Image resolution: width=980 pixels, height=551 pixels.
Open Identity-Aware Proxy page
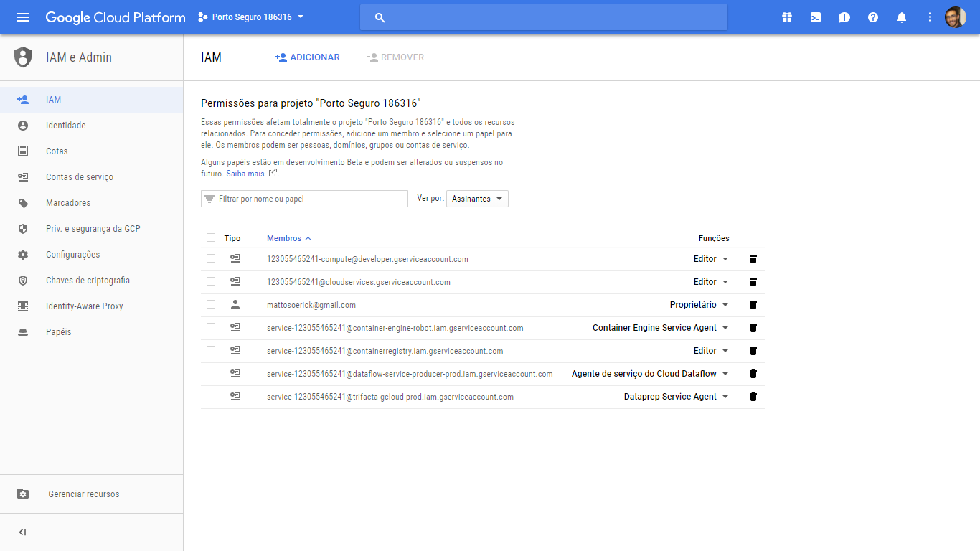click(92, 306)
